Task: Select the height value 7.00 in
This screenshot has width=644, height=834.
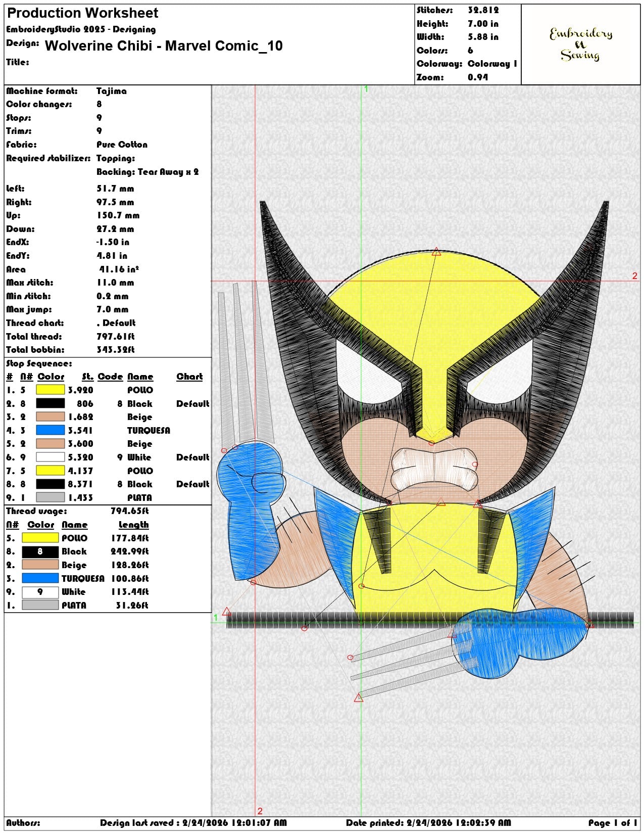Action: coord(483,24)
